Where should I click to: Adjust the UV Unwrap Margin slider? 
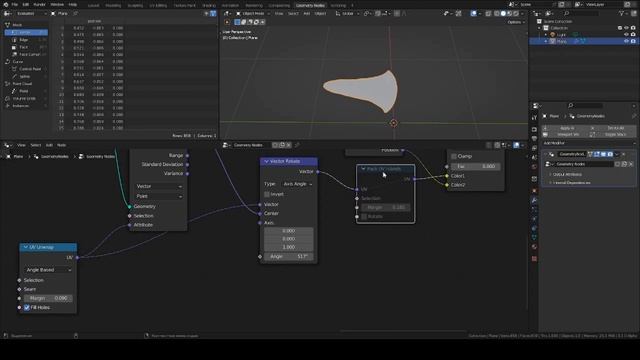48,298
